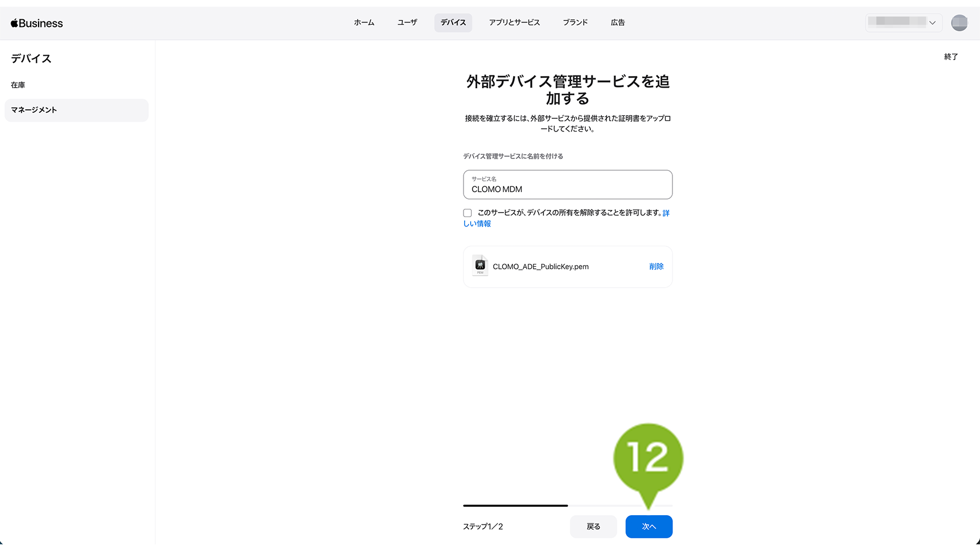Screen dimensions: 980x551
Task: Open the 詳しい情報 link
Action: click(477, 224)
